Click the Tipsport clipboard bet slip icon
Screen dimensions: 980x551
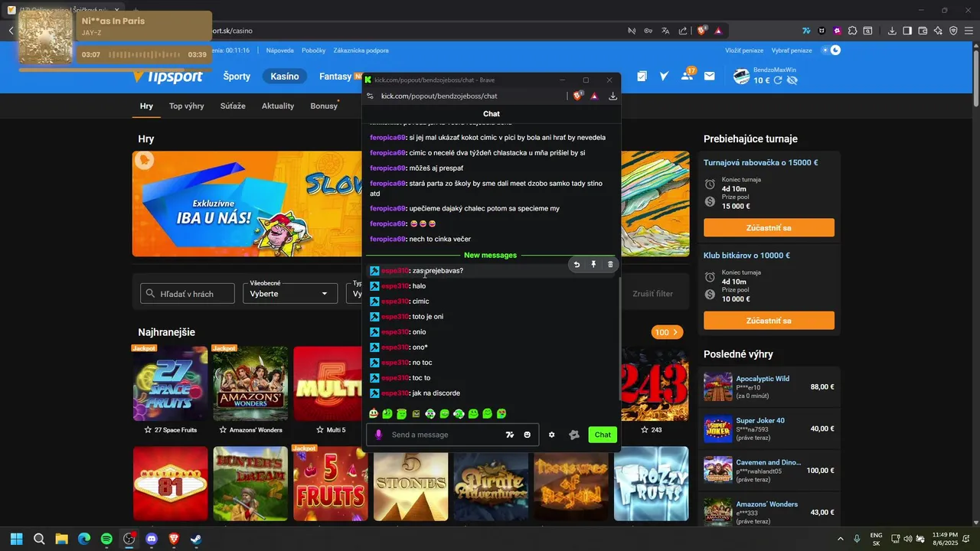[642, 76]
